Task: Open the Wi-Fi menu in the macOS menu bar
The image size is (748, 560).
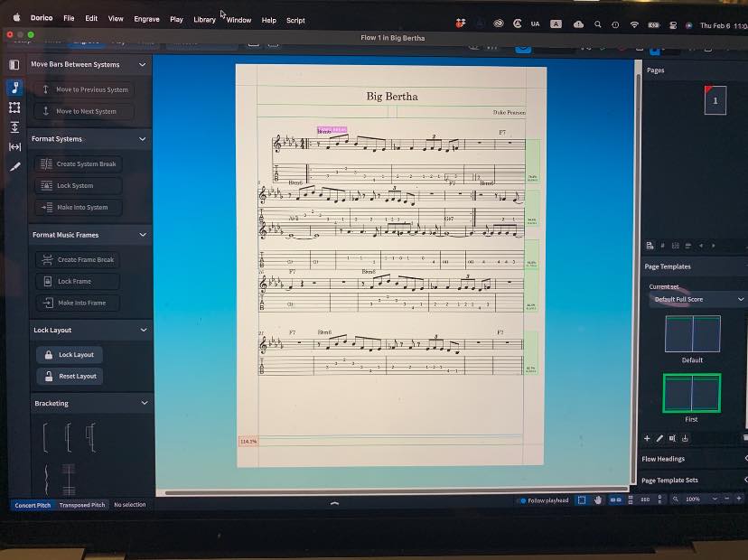Action: 634,24
